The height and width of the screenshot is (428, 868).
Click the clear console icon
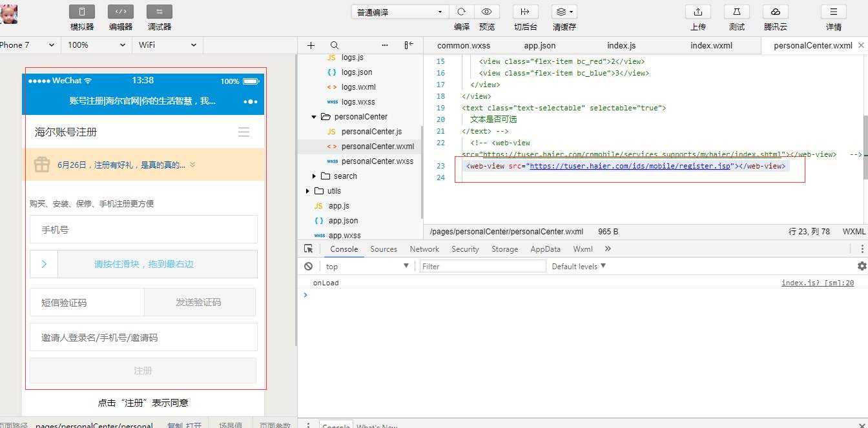point(309,266)
